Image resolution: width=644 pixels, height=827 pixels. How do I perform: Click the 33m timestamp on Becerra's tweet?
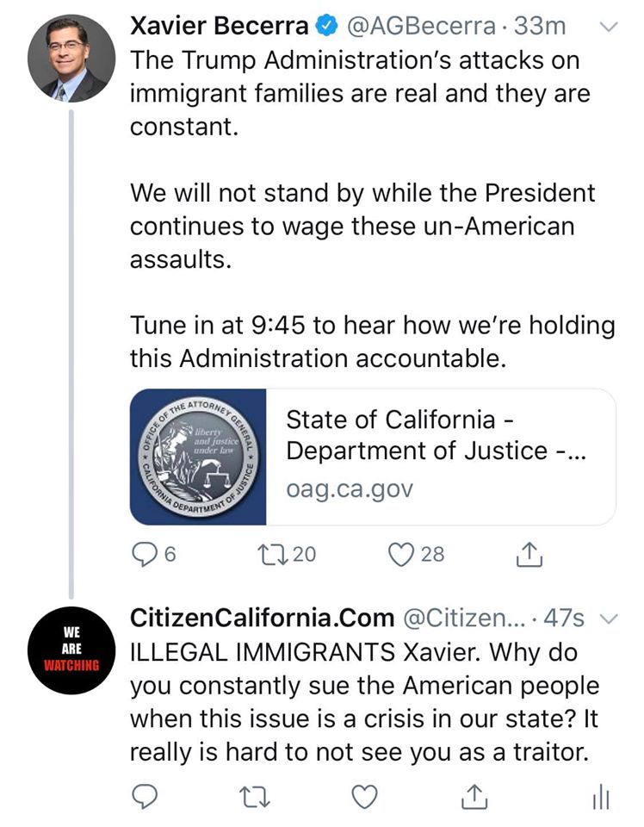tap(540, 27)
